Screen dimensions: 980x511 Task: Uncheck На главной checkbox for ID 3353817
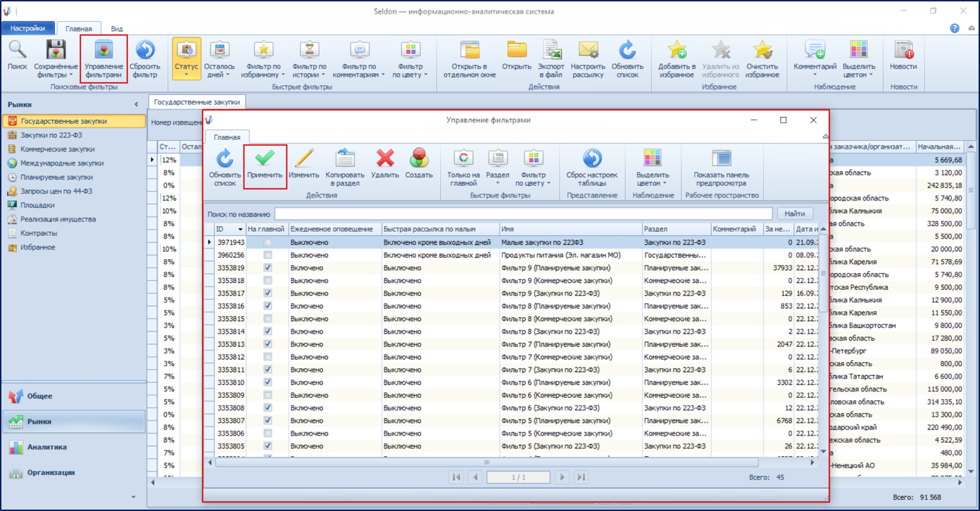pos(267,293)
